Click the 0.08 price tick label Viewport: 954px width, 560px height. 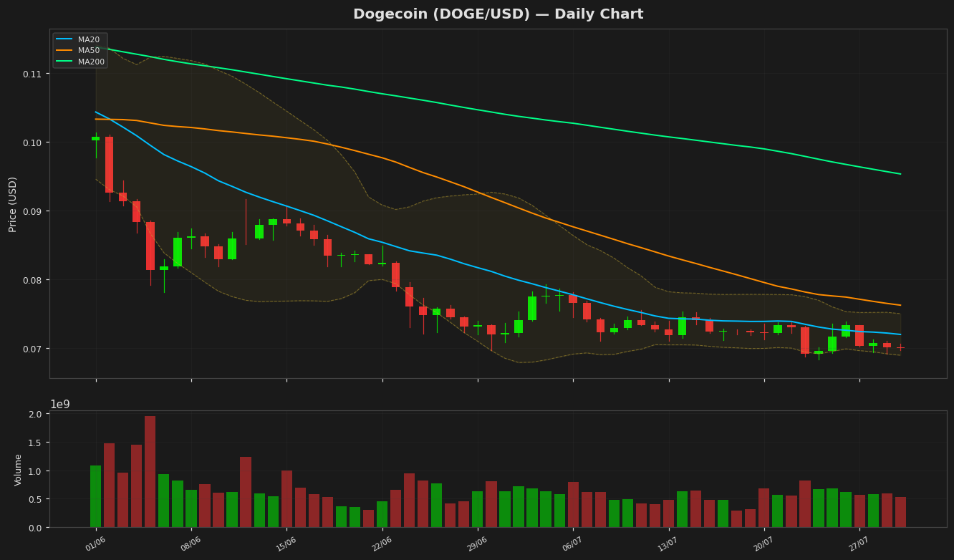(32, 280)
